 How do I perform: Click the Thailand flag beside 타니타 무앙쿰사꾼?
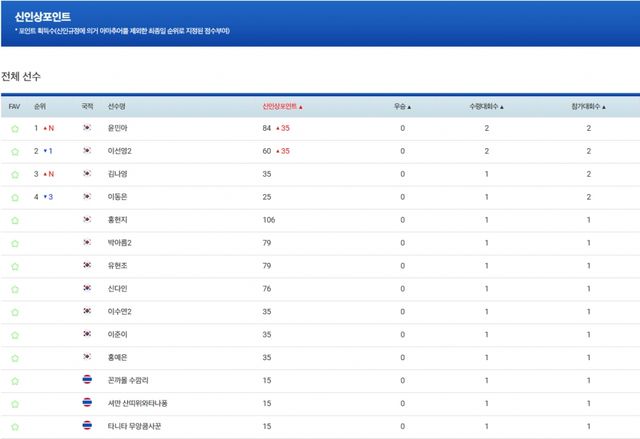(87, 426)
